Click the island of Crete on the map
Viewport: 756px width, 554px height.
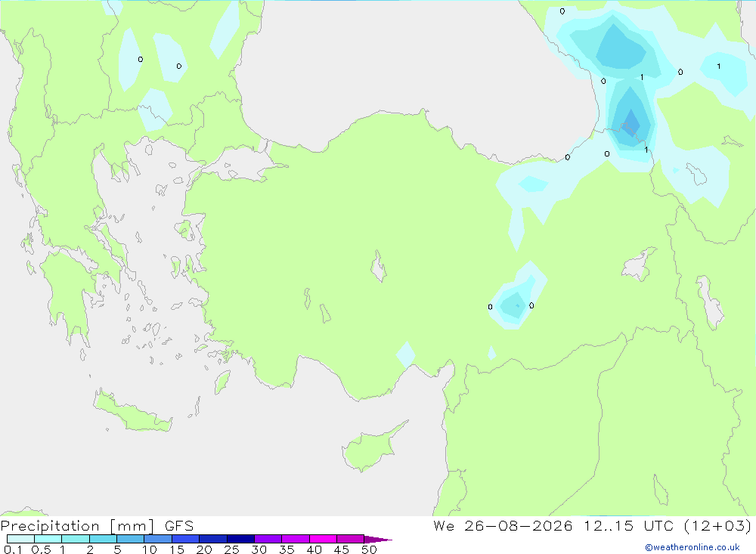coord(133,412)
